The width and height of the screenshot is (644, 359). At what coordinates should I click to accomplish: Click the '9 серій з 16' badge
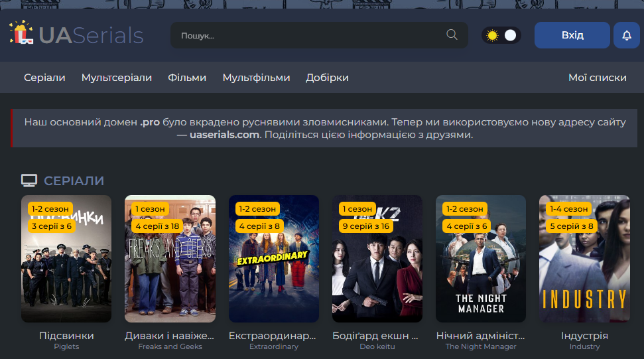(366, 226)
